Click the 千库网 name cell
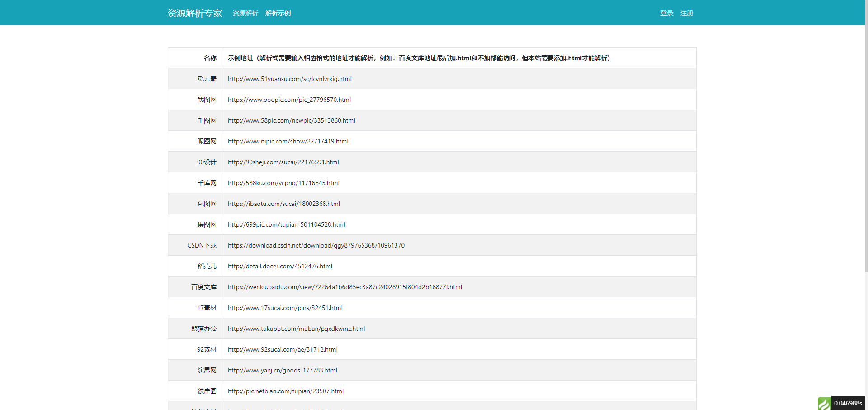 pyautogui.click(x=195, y=183)
